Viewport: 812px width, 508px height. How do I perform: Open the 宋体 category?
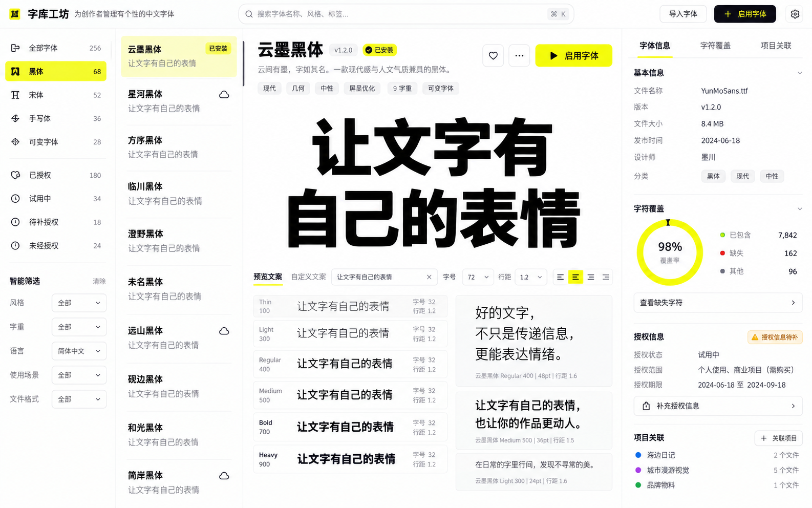coord(56,95)
